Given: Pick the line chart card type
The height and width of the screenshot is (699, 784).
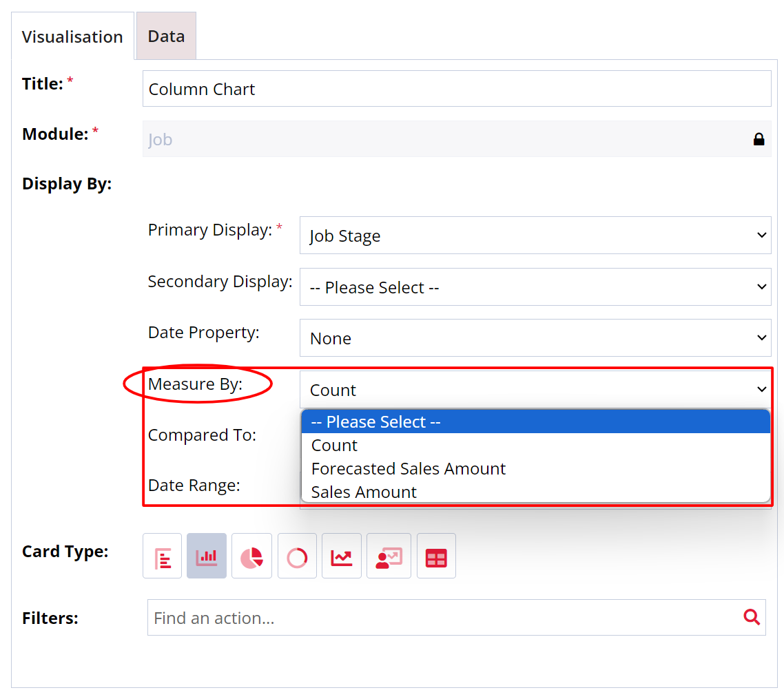Looking at the screenshot, I should pos(342,556).
